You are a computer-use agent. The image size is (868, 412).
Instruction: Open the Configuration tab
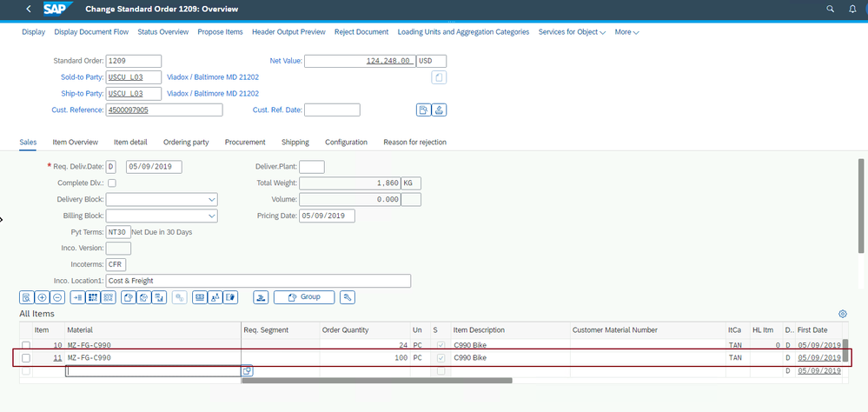pyautogui.click(x=346, y=143)
